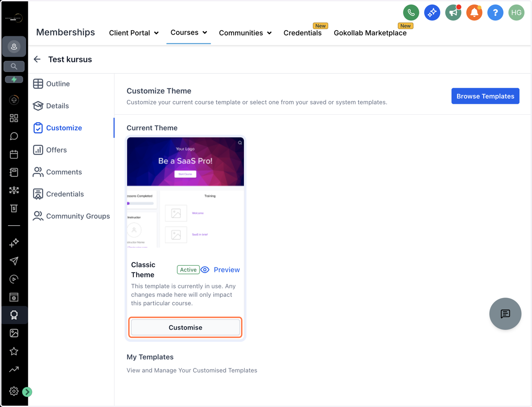Image resolution: width=532 pixels, height=407 pixels.
Task: Click the search icon on theme thumbnail
Action: tap(240, 143)
